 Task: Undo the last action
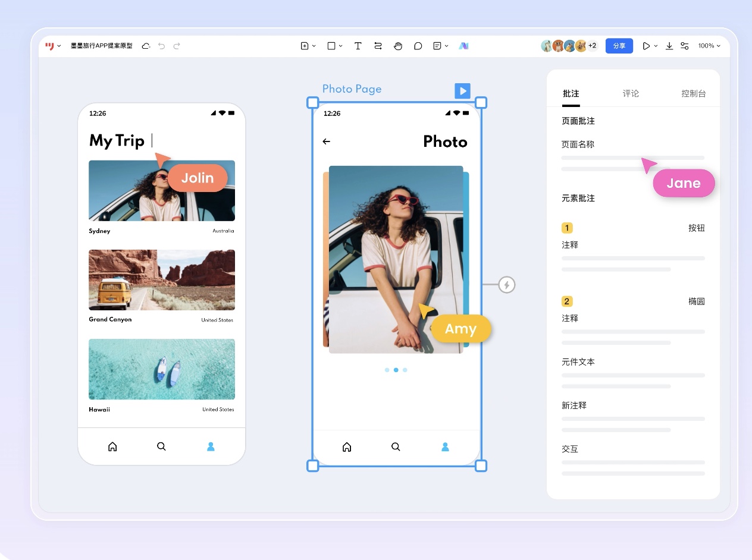[161, 46]
